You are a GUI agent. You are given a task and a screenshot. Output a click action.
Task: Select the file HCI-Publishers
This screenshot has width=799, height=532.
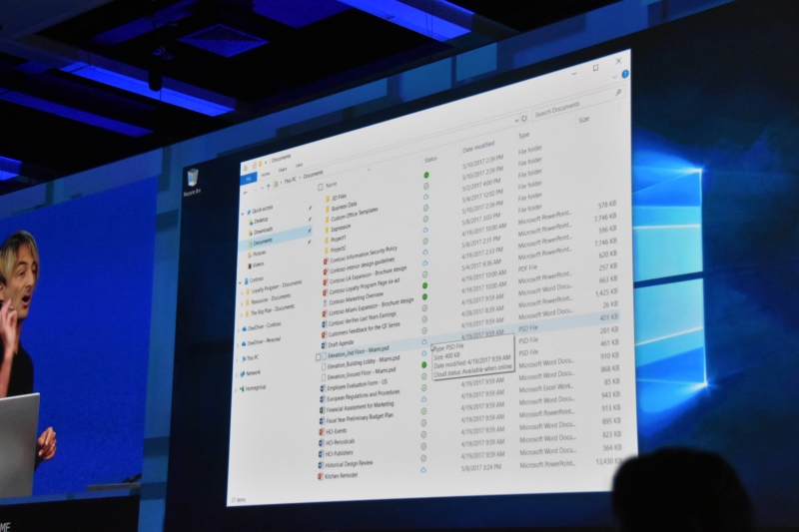point(339,454)
